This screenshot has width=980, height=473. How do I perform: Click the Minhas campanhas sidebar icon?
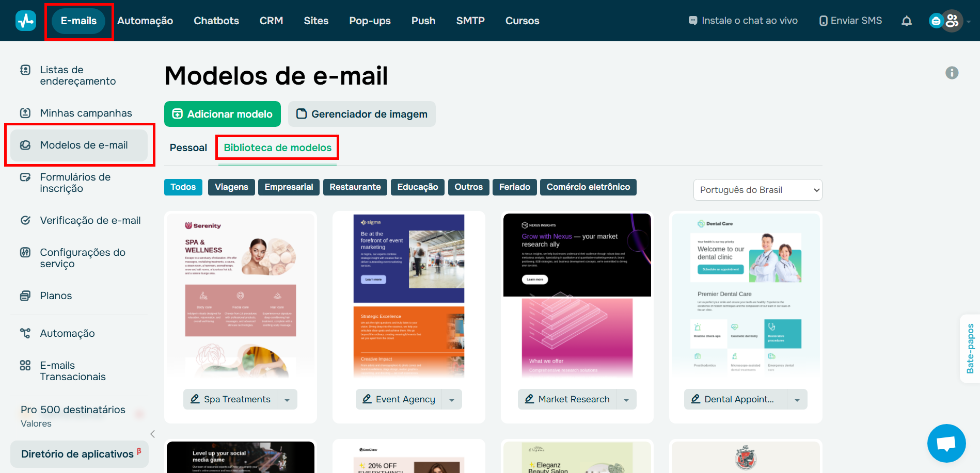coord(25,112)
